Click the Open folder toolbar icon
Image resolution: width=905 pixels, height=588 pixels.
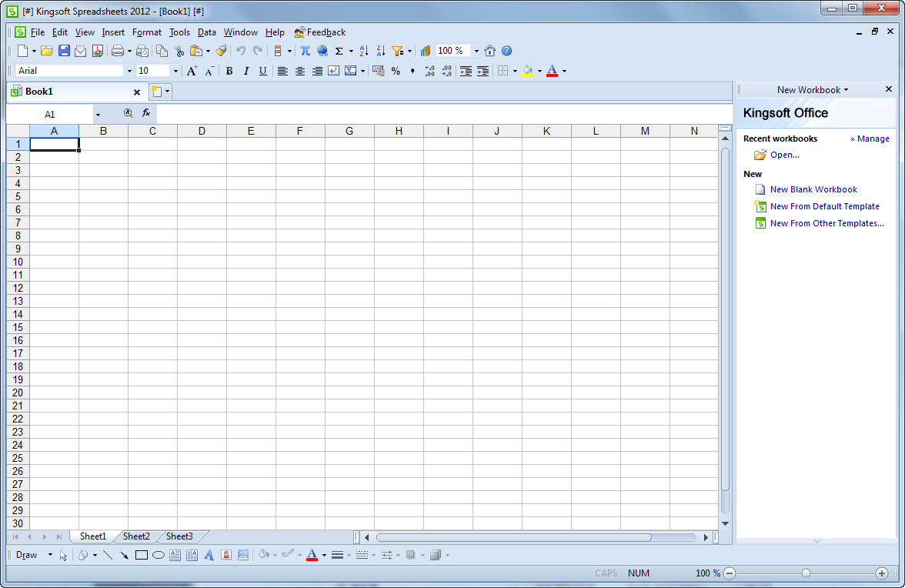(x=47, y=51)
